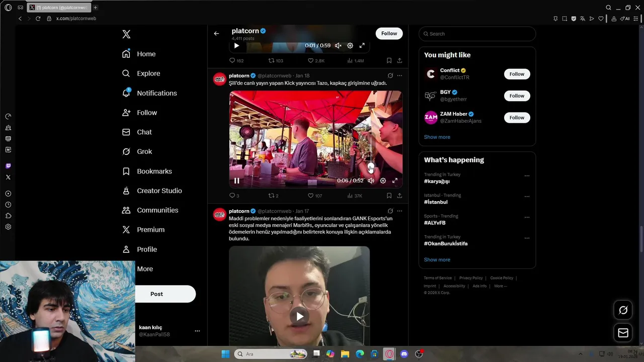644x362 pixels.
Task: Bookmark the post with 37K views
Action: tap(389, 196)
